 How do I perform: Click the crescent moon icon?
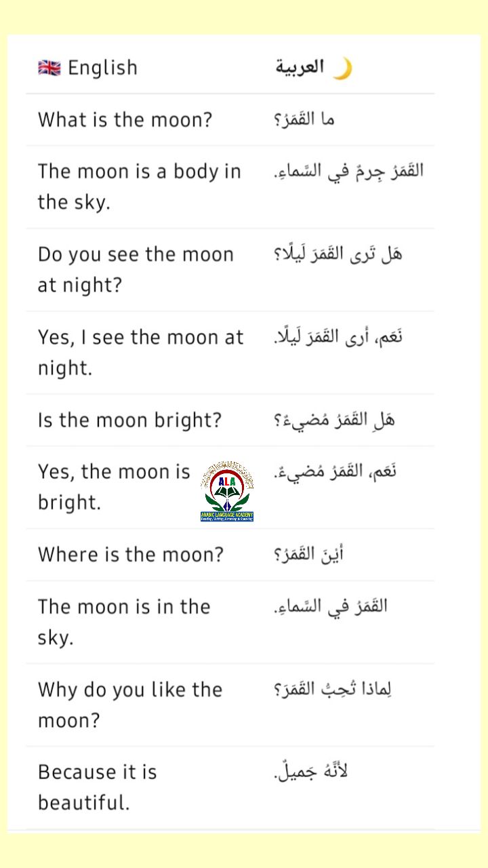click(x=342, y=68)
